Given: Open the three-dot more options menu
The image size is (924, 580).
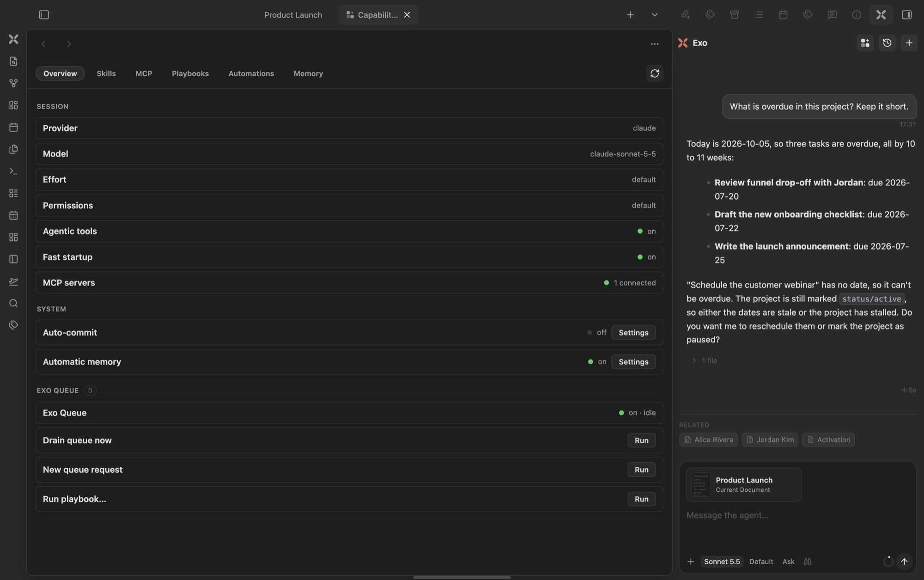Looking at the screenshot, I should click(655, 44).
